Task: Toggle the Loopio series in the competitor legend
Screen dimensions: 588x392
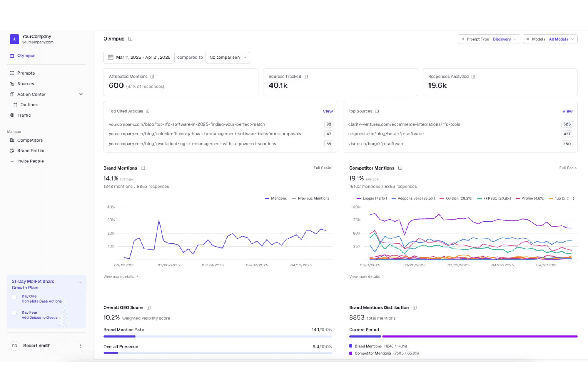Action: pyautogui.click(x=371, y=199)
